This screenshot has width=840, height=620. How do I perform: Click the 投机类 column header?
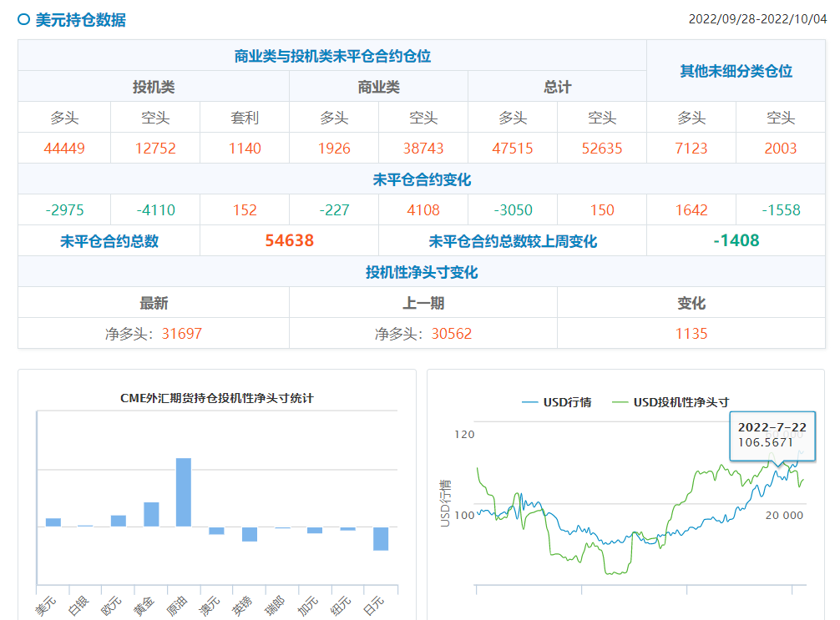tap(154, 87)
